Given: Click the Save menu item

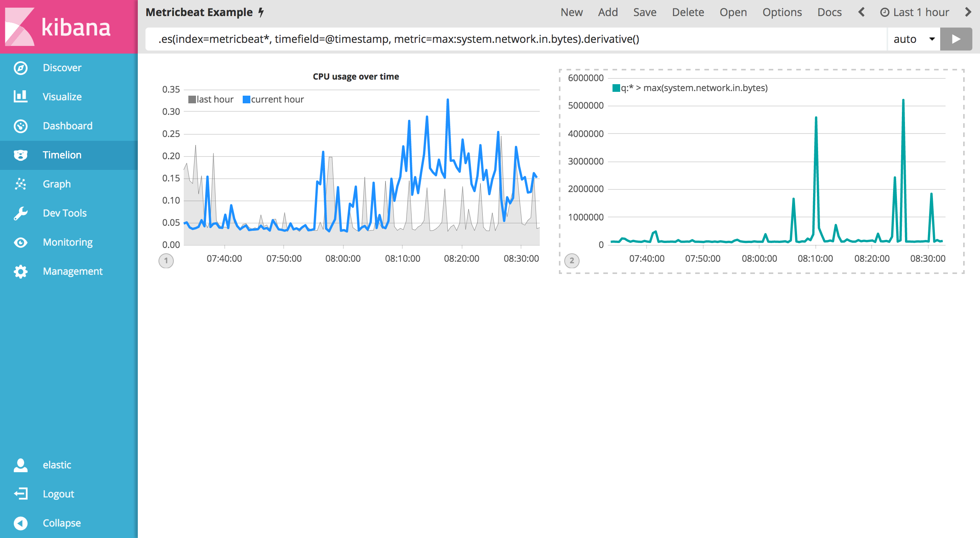Looking at the screenshot, I should tap(645, 12).
